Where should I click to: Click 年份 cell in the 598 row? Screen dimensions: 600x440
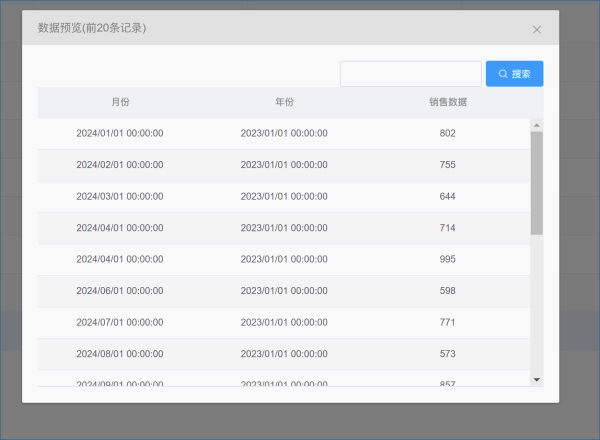(284, 291)
